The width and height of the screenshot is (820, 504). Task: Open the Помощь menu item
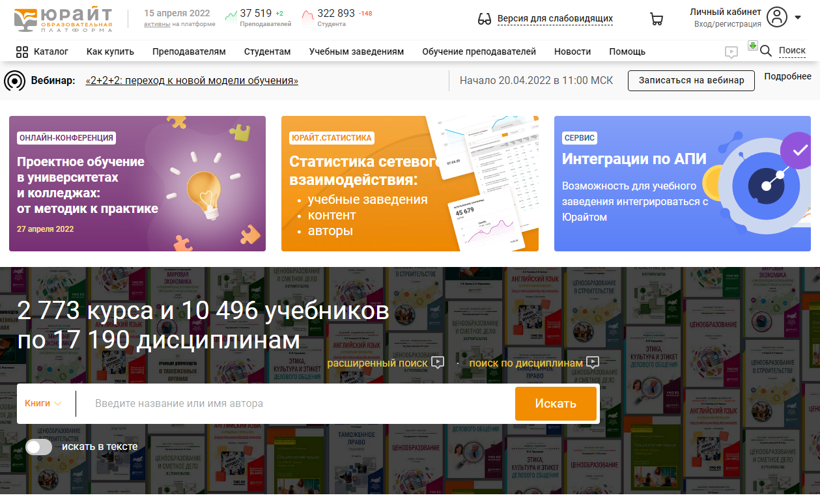pos(627,52)
